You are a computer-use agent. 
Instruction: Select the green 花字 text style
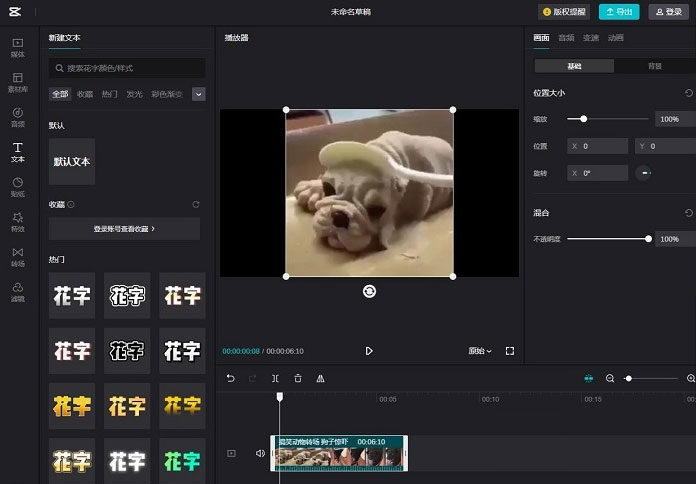182,460
